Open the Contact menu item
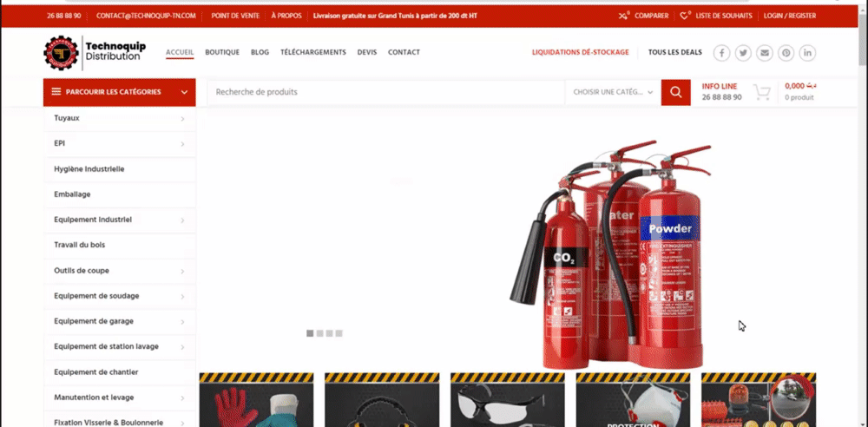 click(x=404, y=53)
